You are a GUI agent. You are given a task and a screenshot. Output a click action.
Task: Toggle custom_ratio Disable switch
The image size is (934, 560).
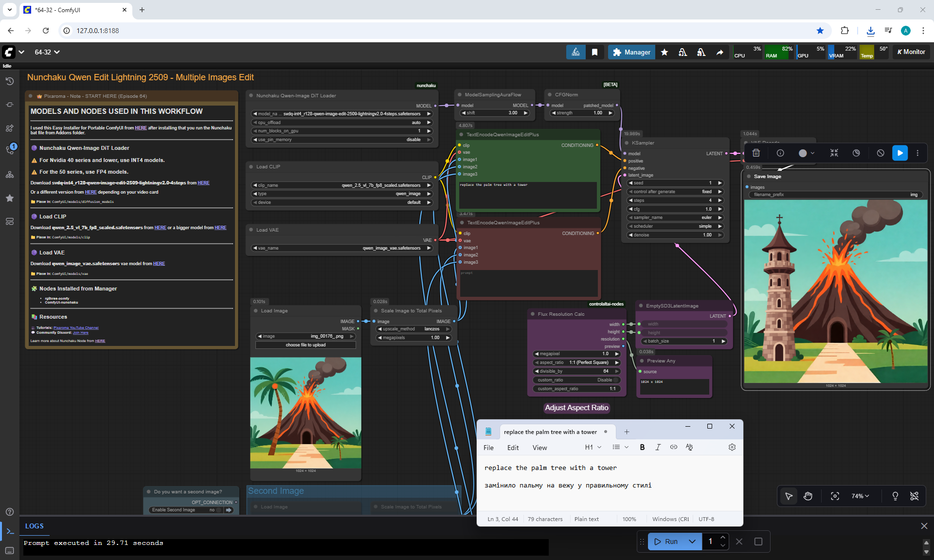pyautogui.click(x=616, y=380)
